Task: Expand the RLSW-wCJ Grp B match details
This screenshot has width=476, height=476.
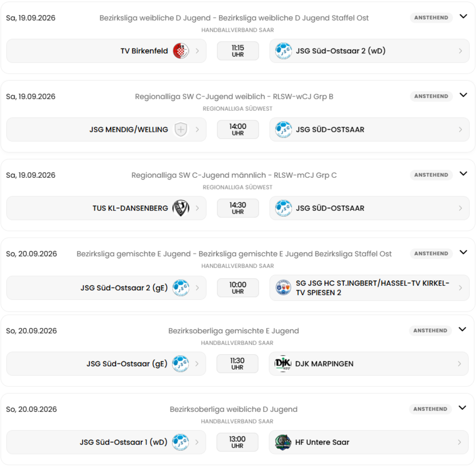Action: point(463,95)
